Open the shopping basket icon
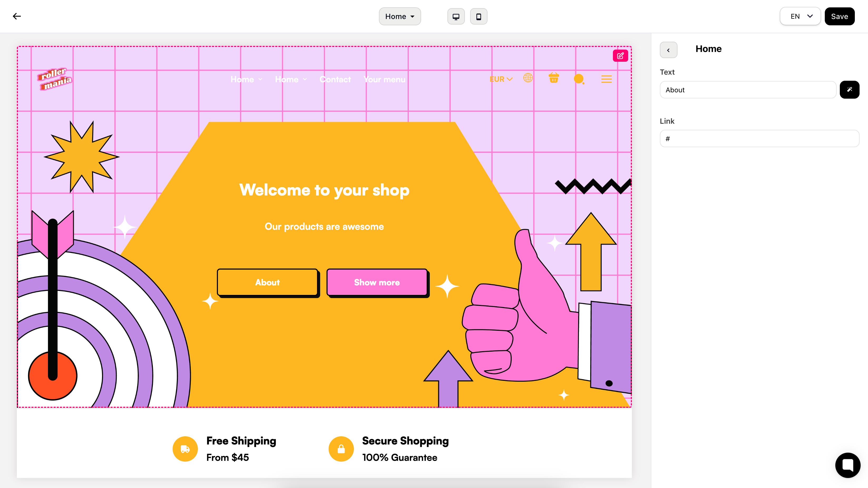This screenshot has height=488, width=868. [554, 78]
